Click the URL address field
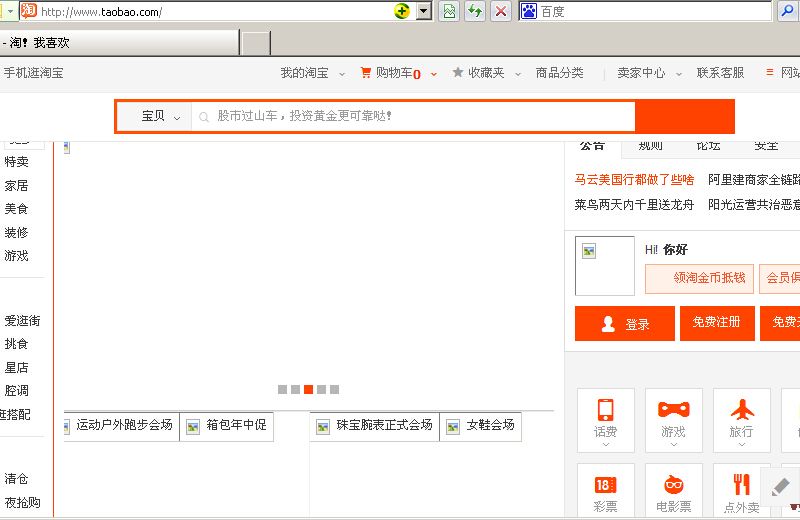800x520 pixels. point(214,11)
